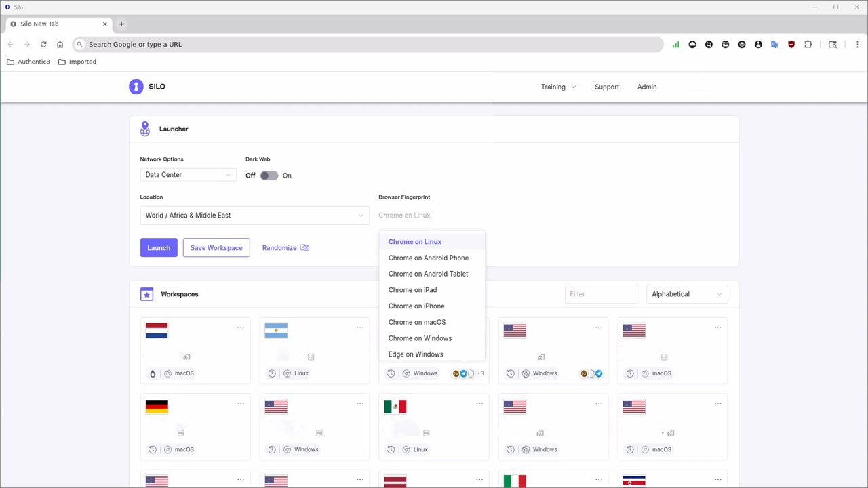
Task: Go to the home page icon
Action: [60, 45]
